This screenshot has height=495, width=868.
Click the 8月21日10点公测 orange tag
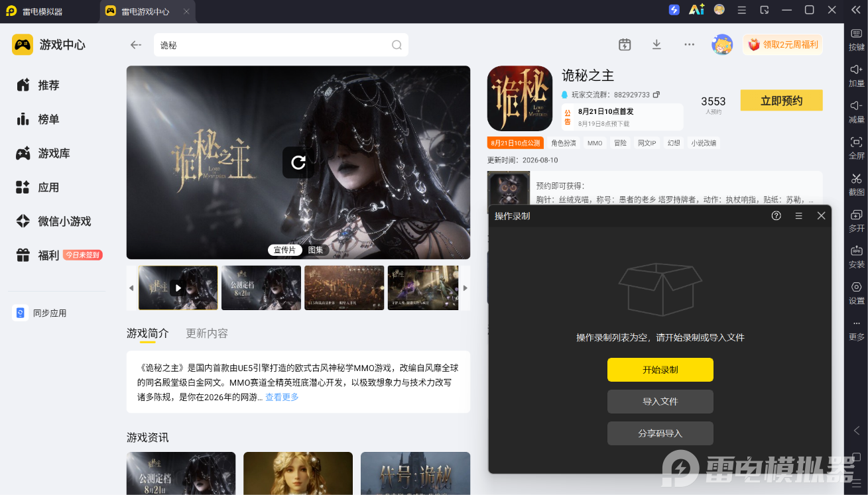[515, 143]
